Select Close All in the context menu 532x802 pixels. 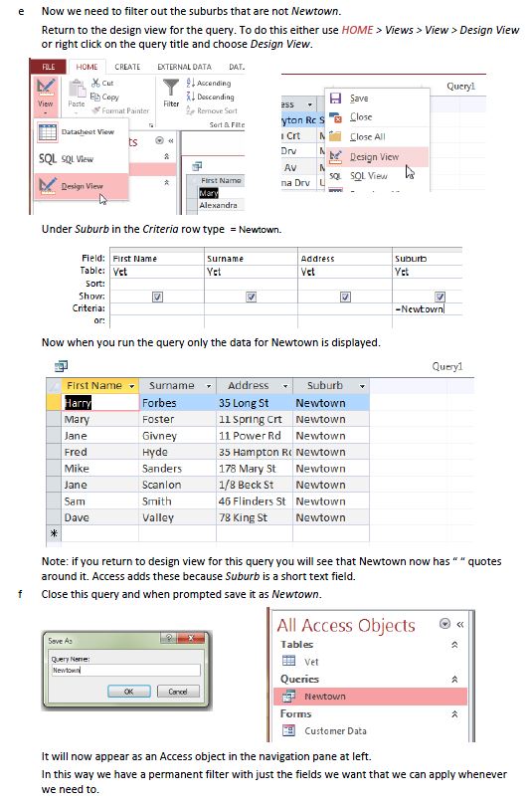click(377, 136)
